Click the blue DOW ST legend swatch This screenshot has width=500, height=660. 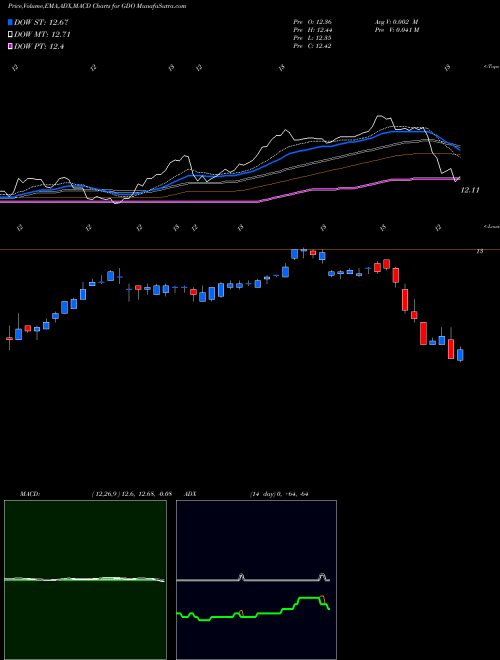click(x=11, y=22)
